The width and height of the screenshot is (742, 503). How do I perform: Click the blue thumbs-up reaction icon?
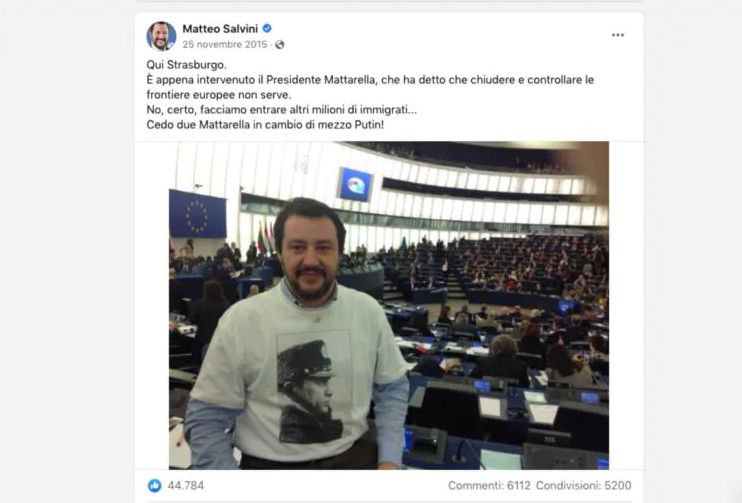154,485
